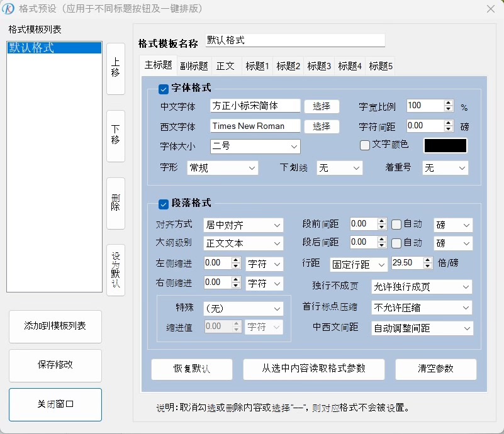Image resolution: width=504 pixels, height=434 pixels.
Task: Open 段前间距 unit dropdown 磅
Action: 453,225
